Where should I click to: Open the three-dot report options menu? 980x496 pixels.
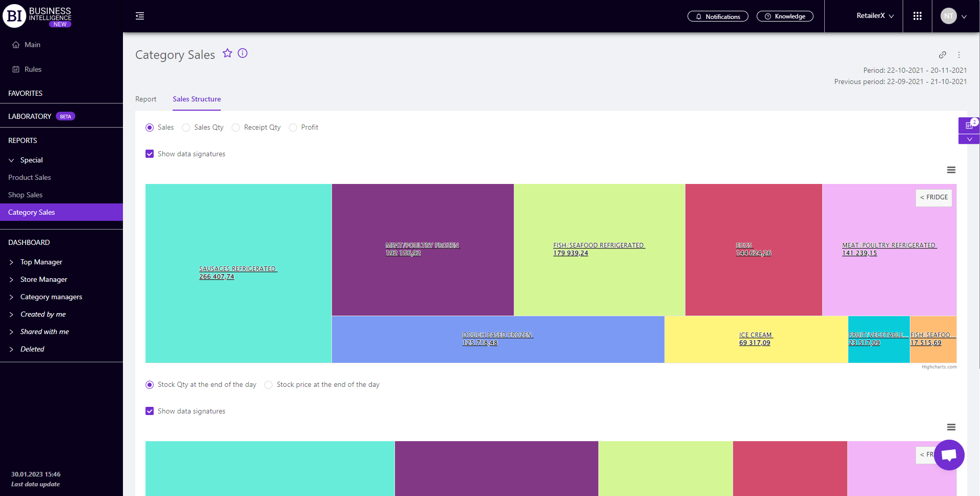tap(959, 55)
